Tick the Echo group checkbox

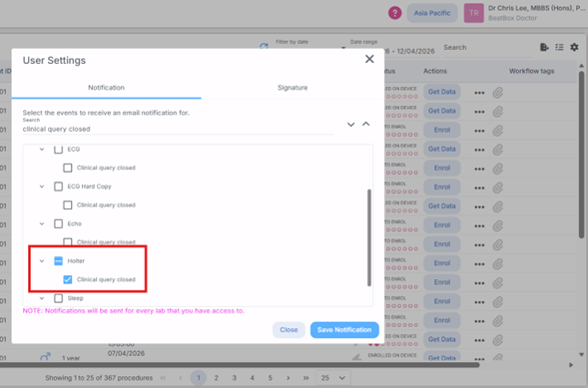click(x=58, y=223)
